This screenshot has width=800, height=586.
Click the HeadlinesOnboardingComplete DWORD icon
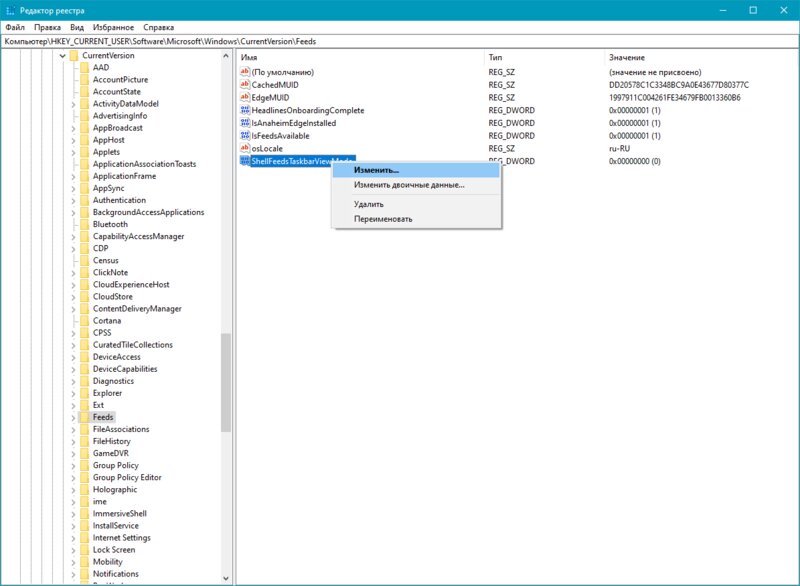(245, 110)
